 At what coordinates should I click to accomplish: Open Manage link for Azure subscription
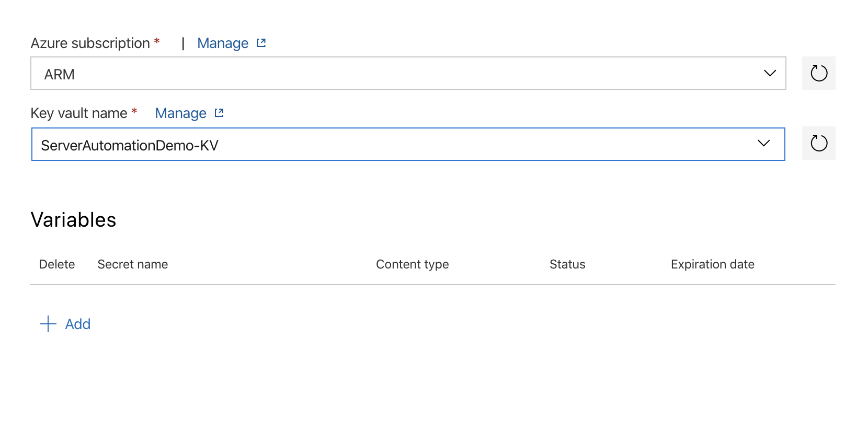[x=223, y=43]
